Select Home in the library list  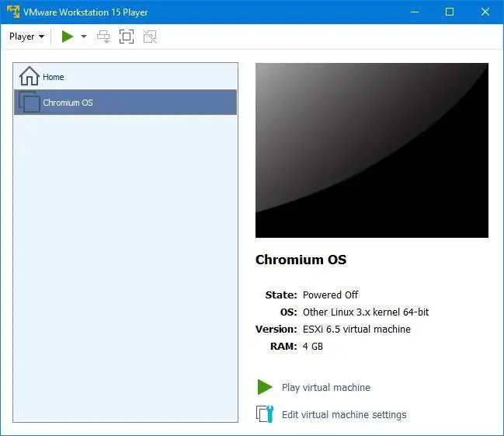[125, 77]
